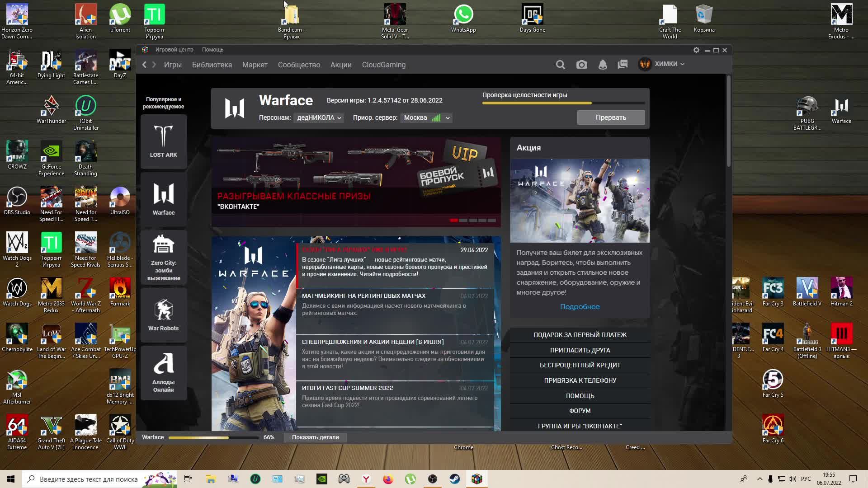868x488 pixels.
Task: Switch to last banner slide dot
Action: [492, 221]
